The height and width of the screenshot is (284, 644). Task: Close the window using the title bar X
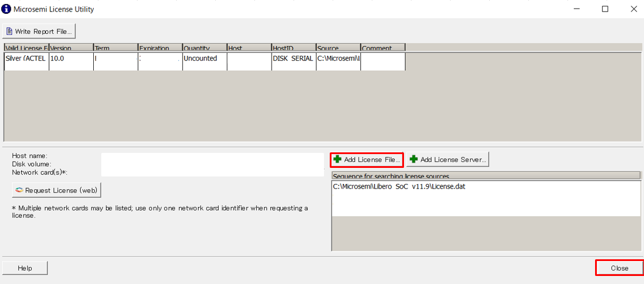pos(633,9)
